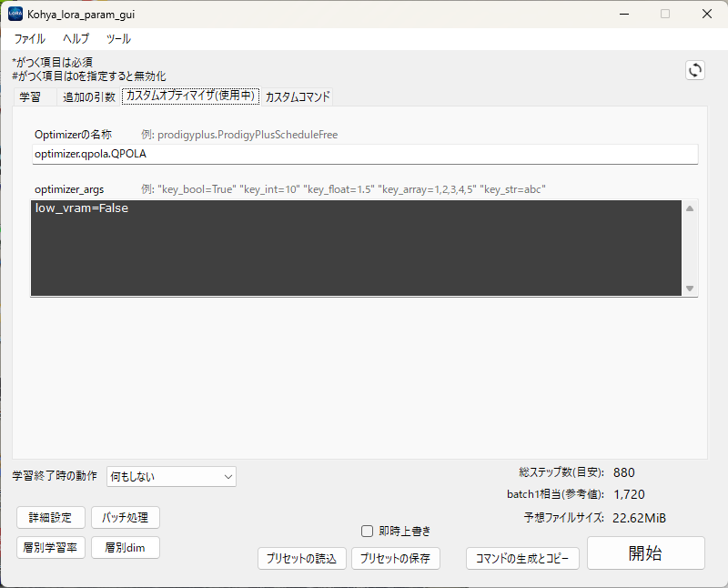Click the refresh arrows icon button

click(x=694, y=71)
